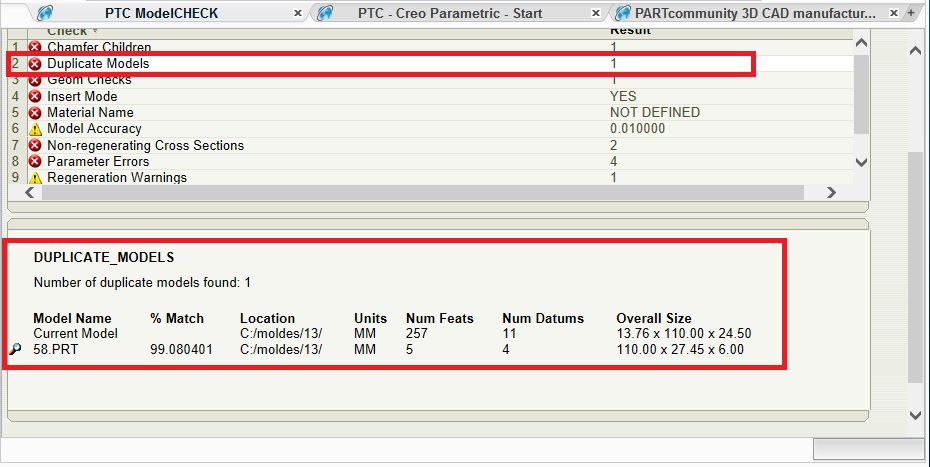Select the Parameter Errors check row
Viewport: 930px width, 467px height.
click(x=431, y=161)
